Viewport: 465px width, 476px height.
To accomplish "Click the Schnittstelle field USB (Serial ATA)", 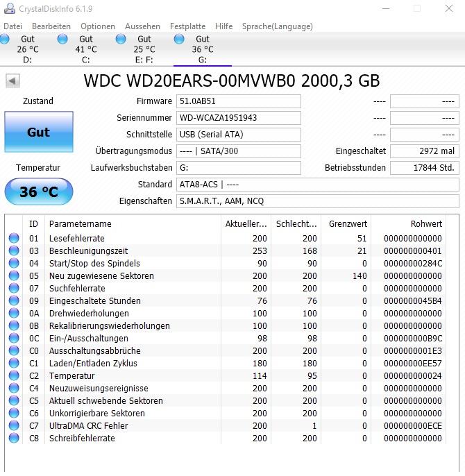I will pyautogui.click(x=239, y=135).
